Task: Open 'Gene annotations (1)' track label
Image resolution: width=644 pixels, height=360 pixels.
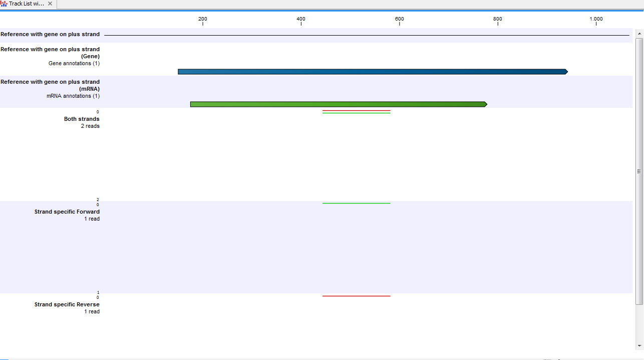Action: tap(74, 63)
